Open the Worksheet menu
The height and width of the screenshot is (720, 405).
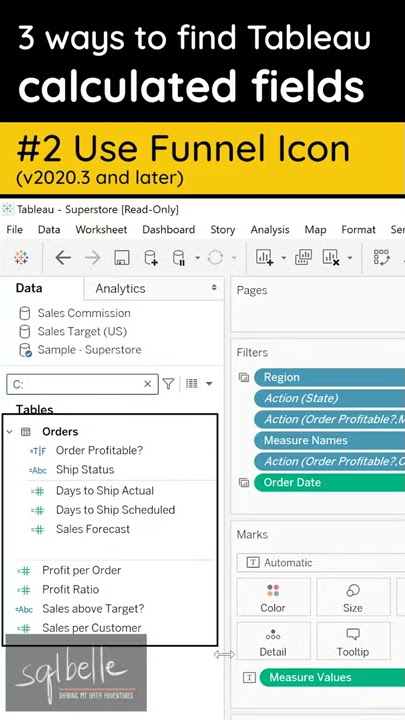pyautogui.click(x=101, y=230)
